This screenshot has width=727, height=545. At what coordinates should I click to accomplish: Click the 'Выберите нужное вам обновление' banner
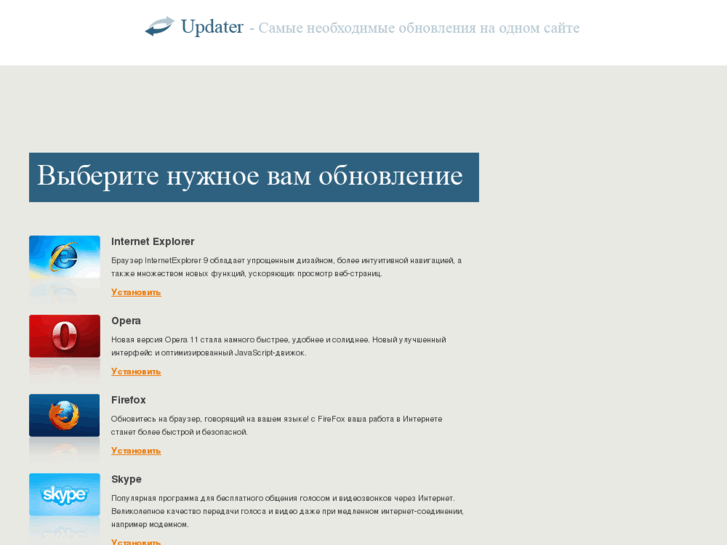[254, 177]
